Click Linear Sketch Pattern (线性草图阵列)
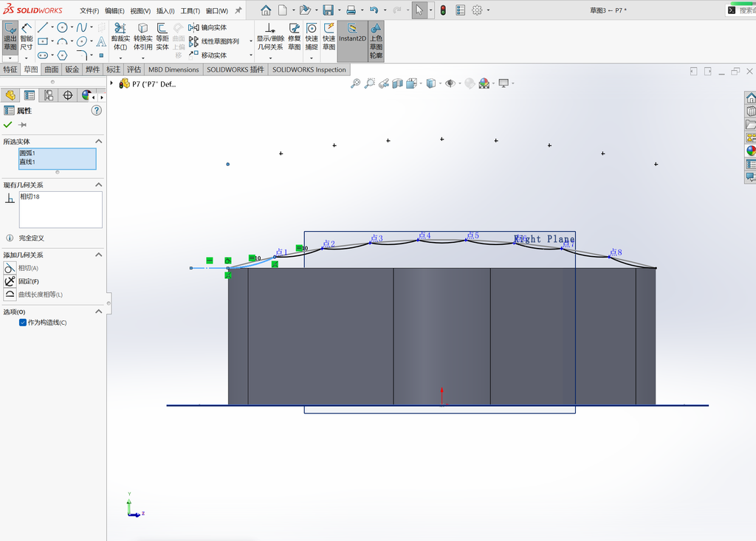The image size is (756, 541). 214,41
